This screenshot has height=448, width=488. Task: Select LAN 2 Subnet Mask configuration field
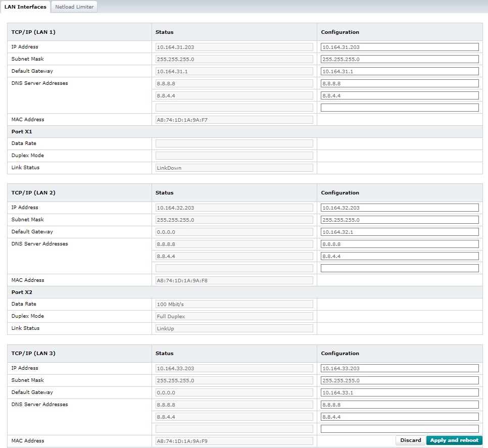pos(399,220)
